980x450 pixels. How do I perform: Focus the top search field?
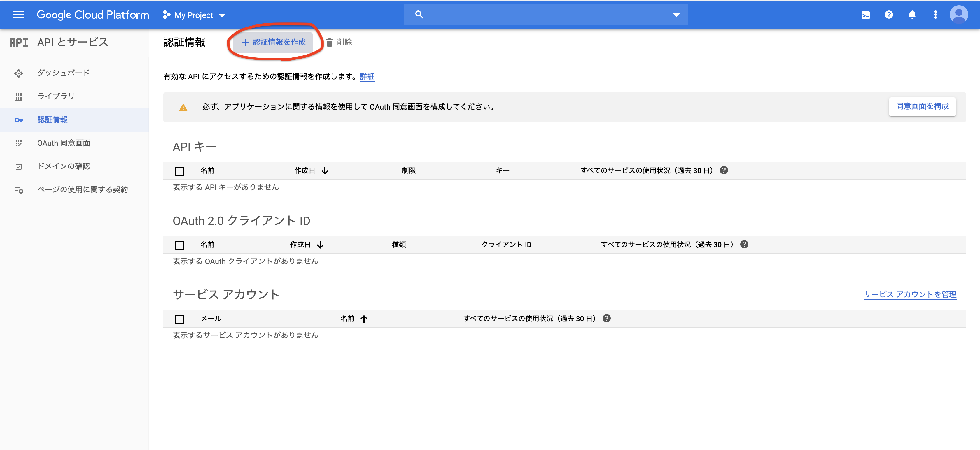[x=545, y=15]
